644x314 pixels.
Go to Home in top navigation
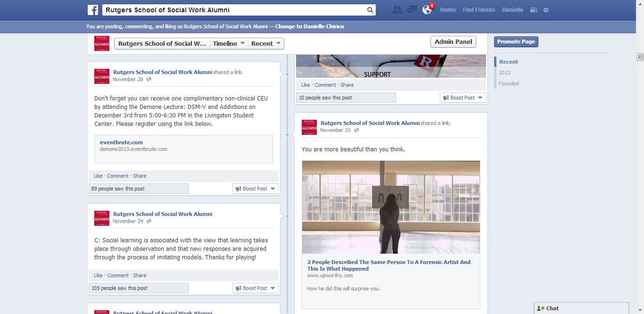pos(448,10)
